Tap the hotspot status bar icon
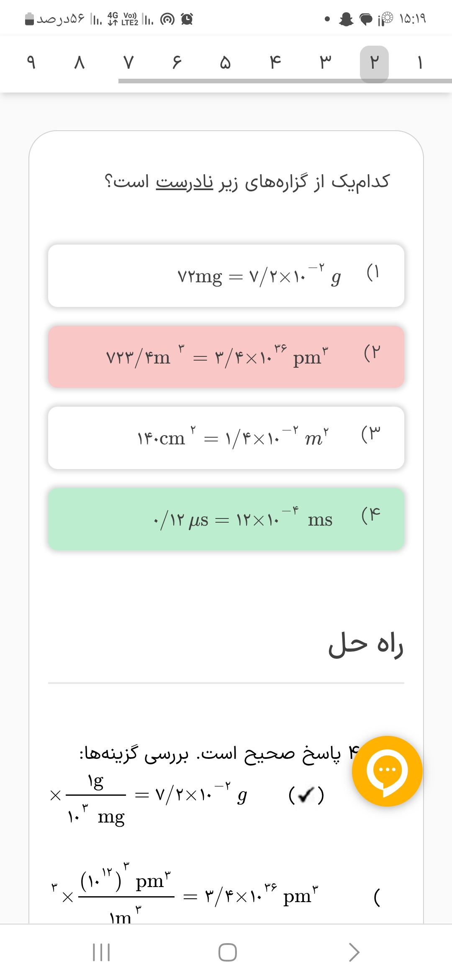Screen dimensions: 452x980 click(x=167, y=19)
